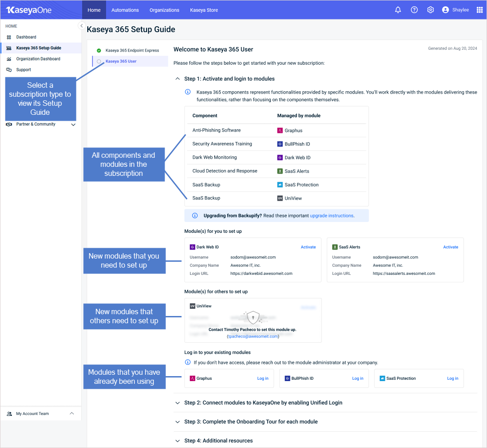Log in to Graphus module
487x448 pixels.
point(263,378)
